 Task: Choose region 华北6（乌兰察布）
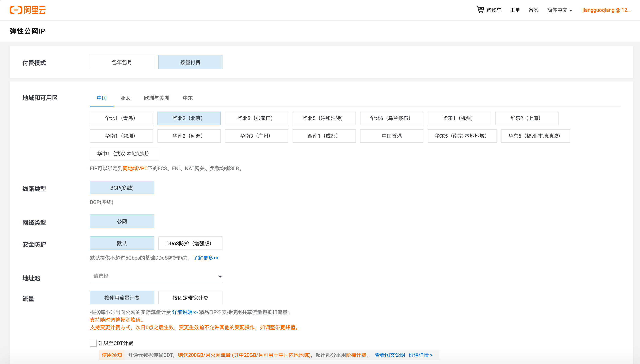392,118
